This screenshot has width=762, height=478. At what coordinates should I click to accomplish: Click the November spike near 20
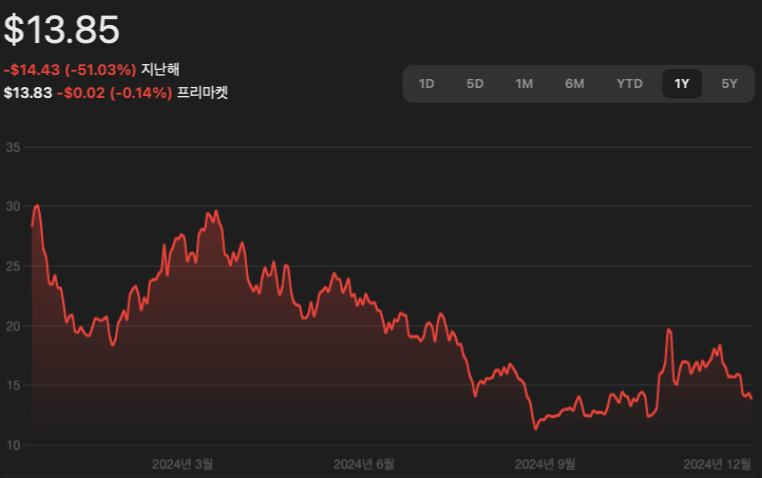click(669, 330)
